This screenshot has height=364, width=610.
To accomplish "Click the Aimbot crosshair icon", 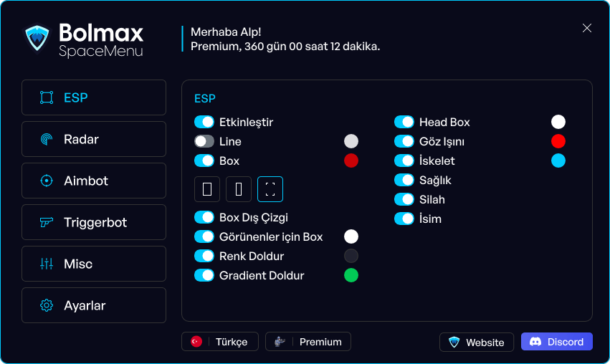I will click(47, 181).
